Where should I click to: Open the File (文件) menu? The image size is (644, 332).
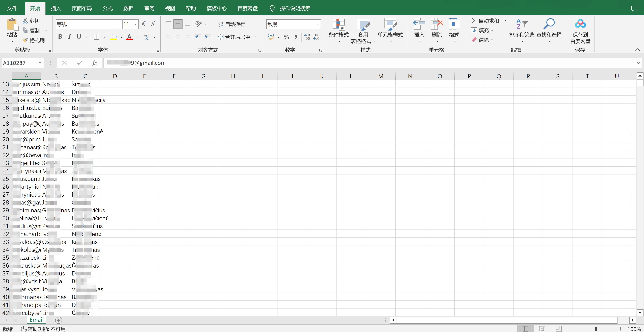[12, 8]
